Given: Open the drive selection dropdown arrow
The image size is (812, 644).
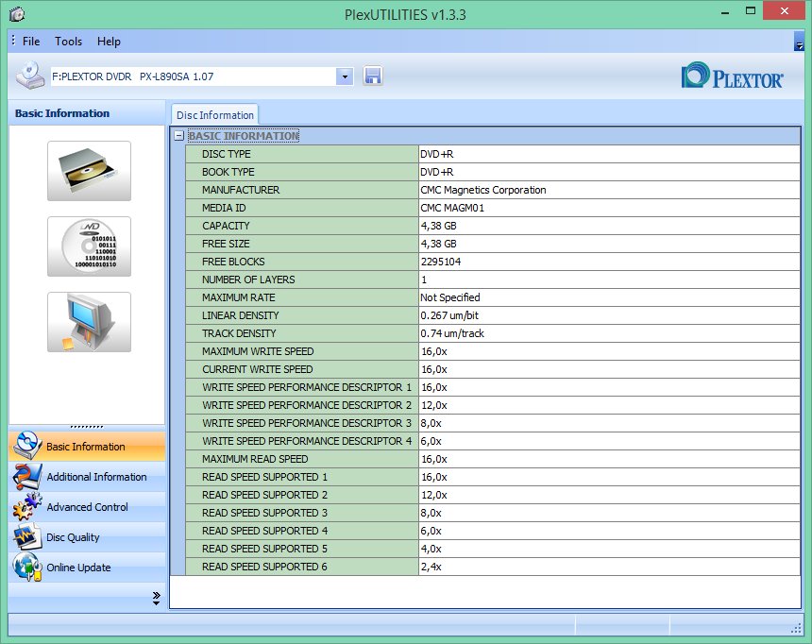Looking at the screenshot, I should pyautogui.click(x=345, y=76).
